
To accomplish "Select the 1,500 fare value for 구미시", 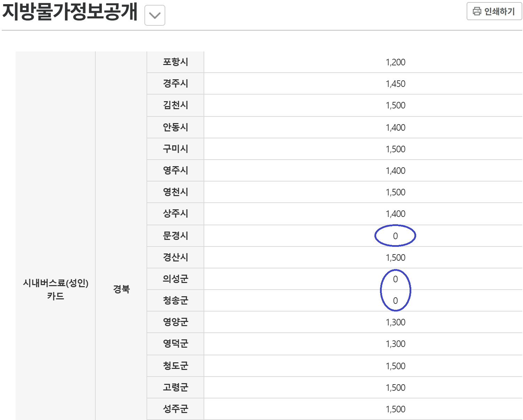I will 396,149.
